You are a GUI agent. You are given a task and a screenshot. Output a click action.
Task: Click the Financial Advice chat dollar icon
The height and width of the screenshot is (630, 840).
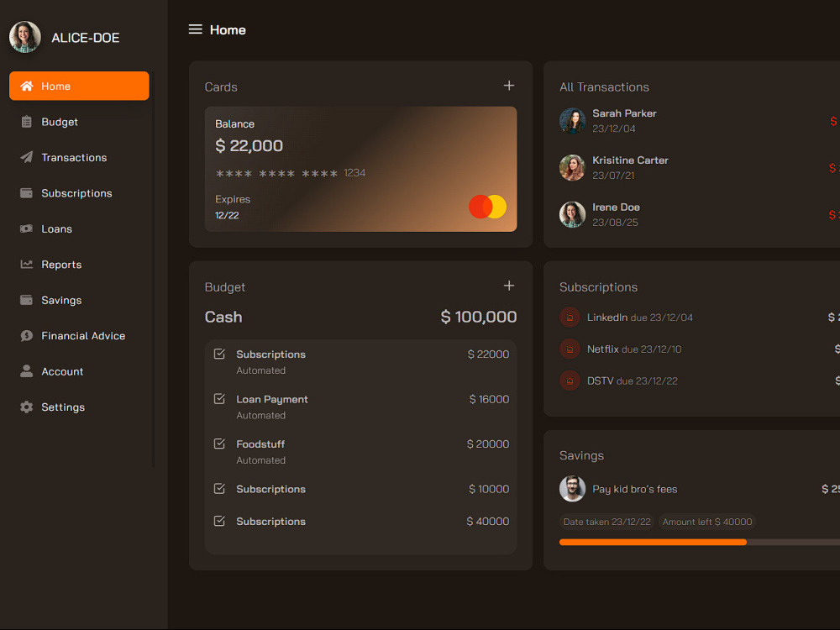[26, 336]
